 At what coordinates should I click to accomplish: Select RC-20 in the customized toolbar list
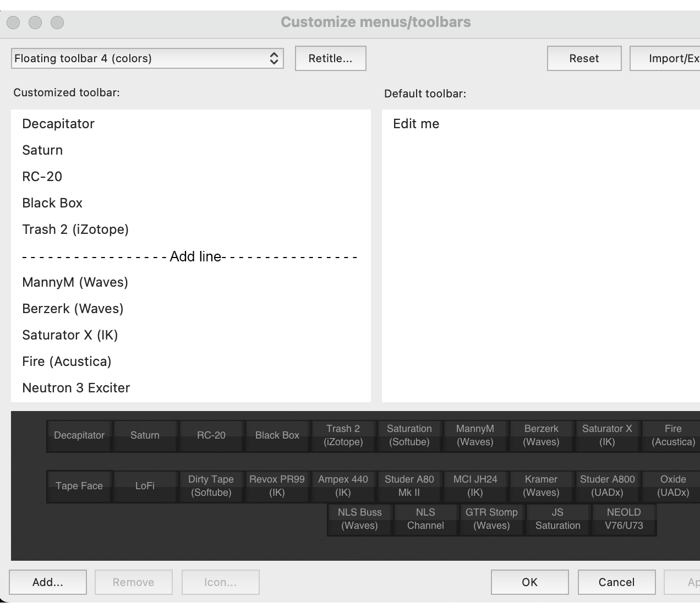(190, 177)
